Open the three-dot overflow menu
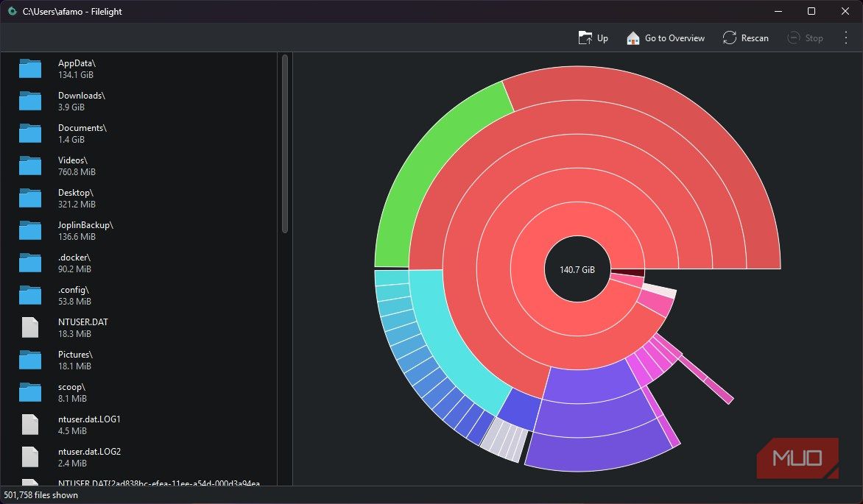 click(846, 38)
